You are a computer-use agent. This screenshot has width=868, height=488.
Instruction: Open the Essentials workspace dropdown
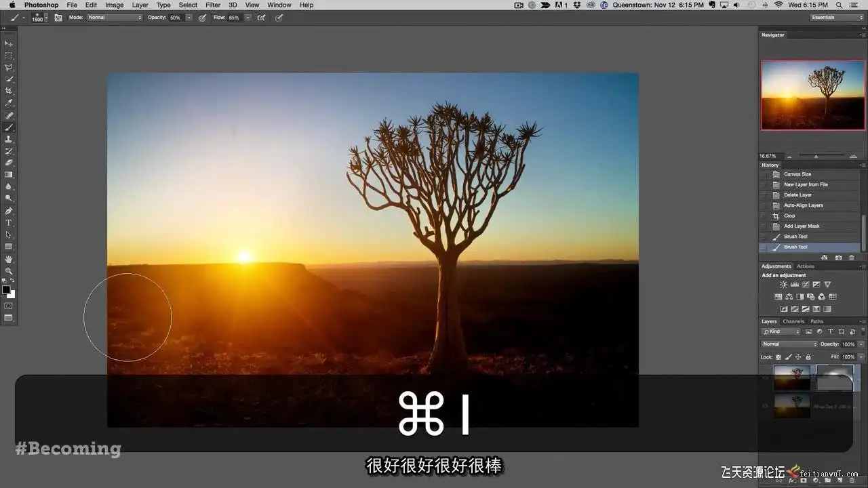click(837, 18)
